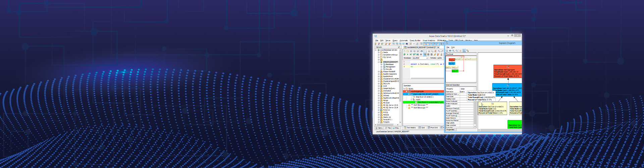The image size is (644, 168).
Task: Collapse the HashAggregate operation node
Action: (x=407, y=91)
